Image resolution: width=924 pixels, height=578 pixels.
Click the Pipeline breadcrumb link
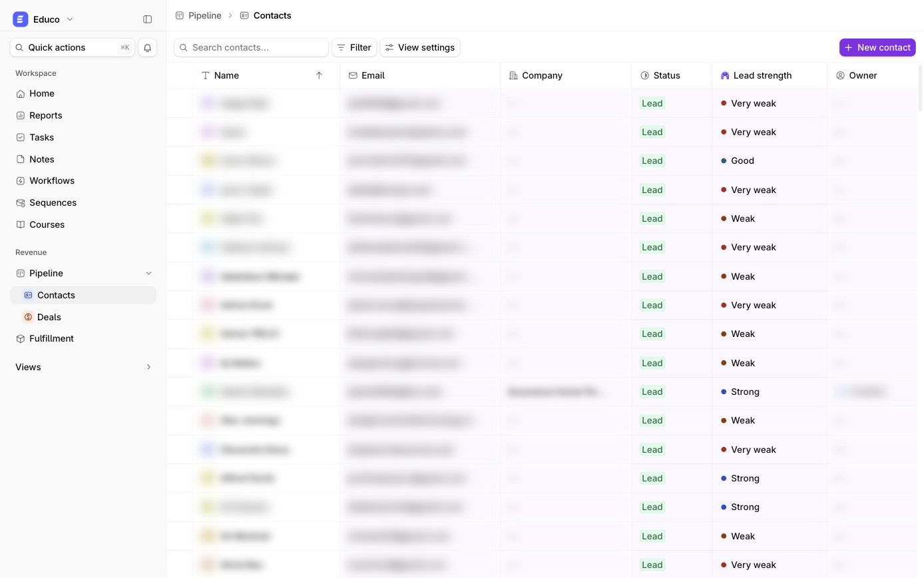(x=198, y=15)
